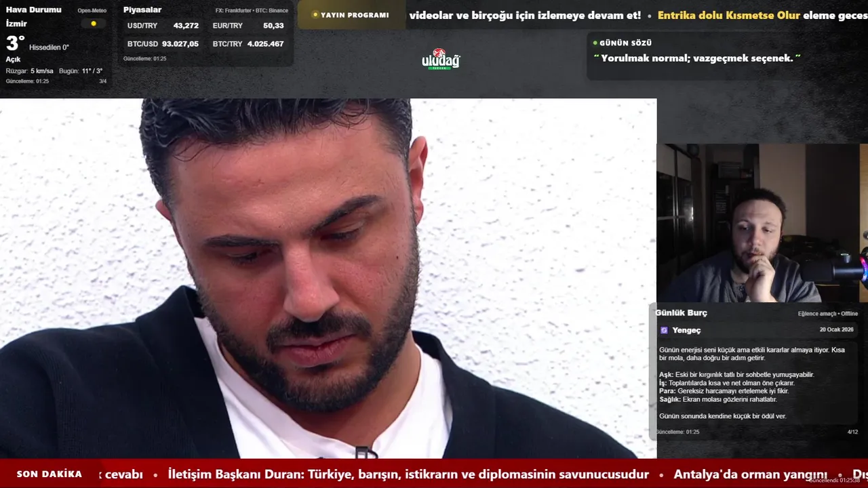Click 'Günün sonunda kendine küçük bir ödül ver.'

click(x=723, y=416)
